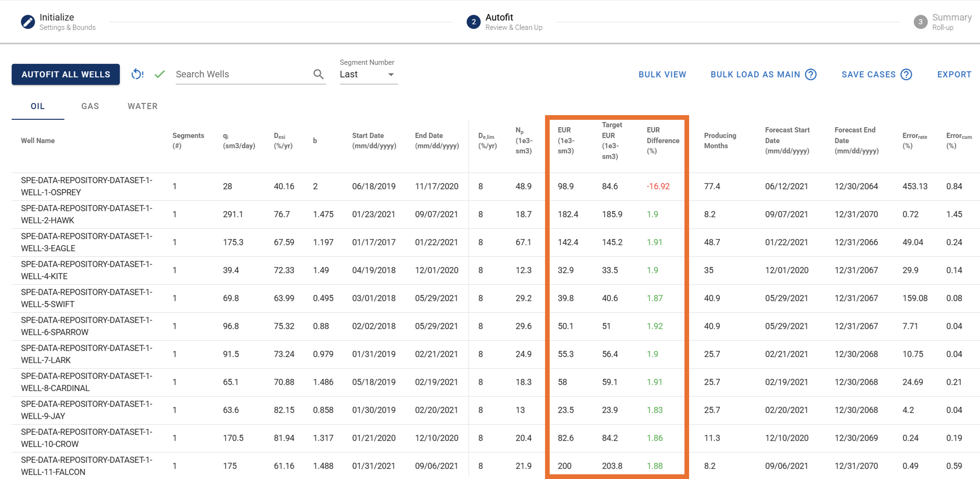Click help icon next to Save Cases
This screenshot has width=980, height=479.
(906, 74)
